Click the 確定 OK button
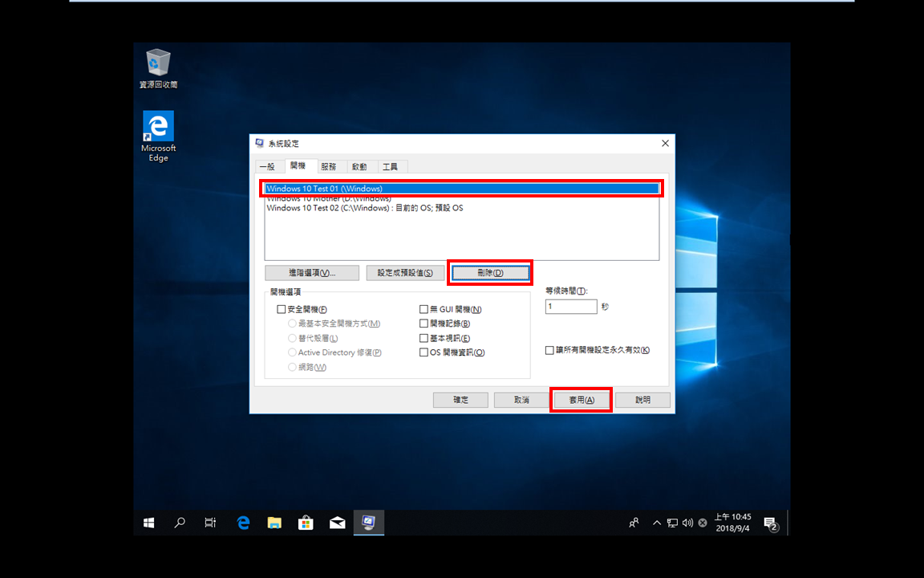Screen dimensions: 924x578 (460, 400)
